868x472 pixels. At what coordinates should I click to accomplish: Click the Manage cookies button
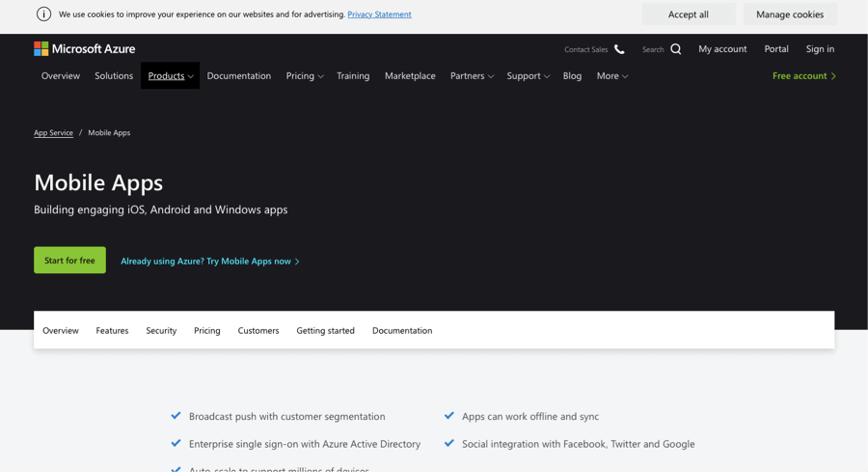[x=790, y=14]
